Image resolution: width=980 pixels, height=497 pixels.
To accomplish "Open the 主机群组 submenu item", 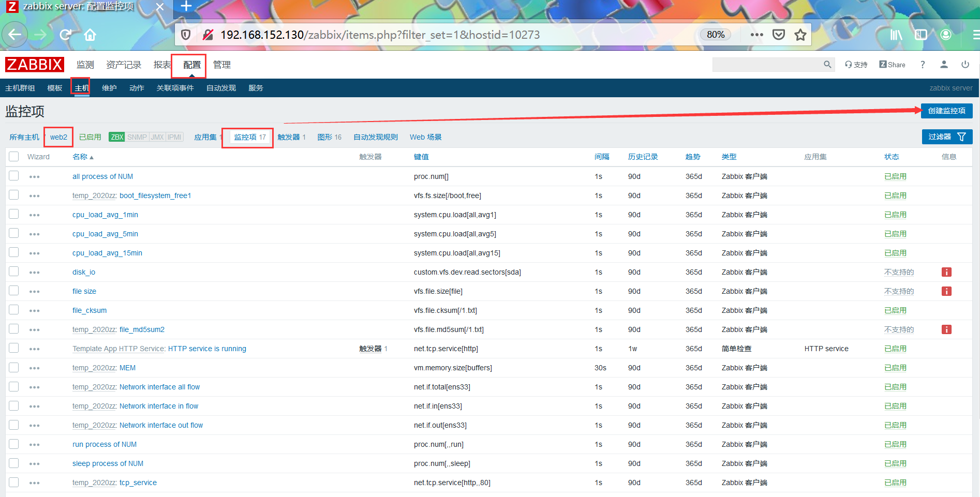I will (x=20, y=88).
